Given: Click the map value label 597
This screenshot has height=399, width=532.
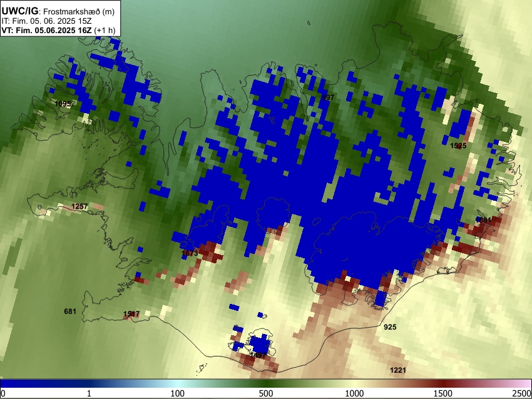Looking at the screenshot, I should [x=328, y=98].
